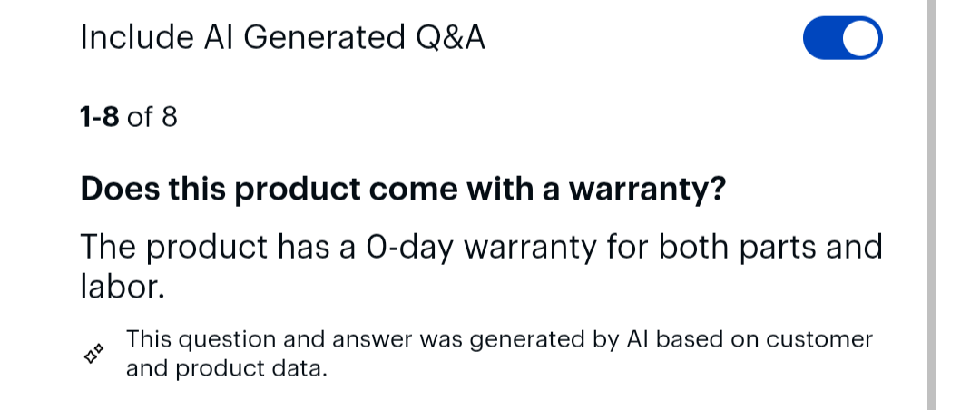The height and width of the screenshot is (410, 980).
Task: Select the "Include AI Generated Q&A" label
Action: [x=282, y=37]
